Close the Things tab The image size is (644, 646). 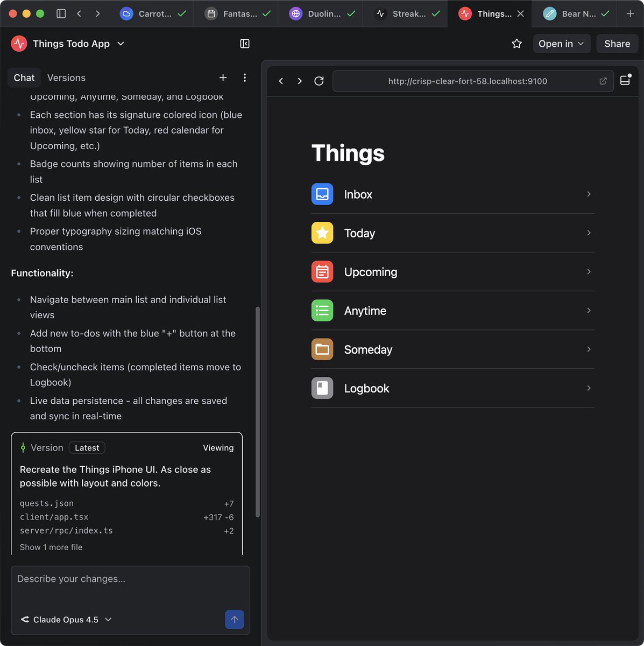coord(520,13)
